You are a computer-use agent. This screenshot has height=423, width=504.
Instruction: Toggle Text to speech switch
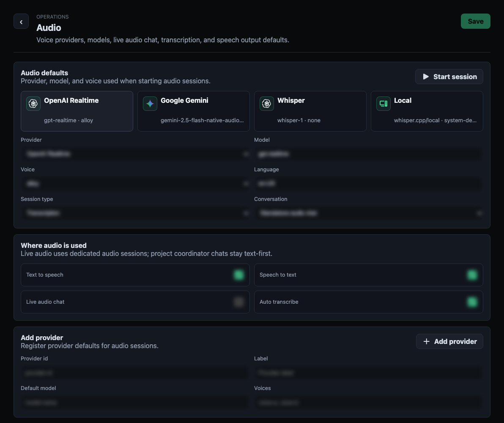(238, 275)
